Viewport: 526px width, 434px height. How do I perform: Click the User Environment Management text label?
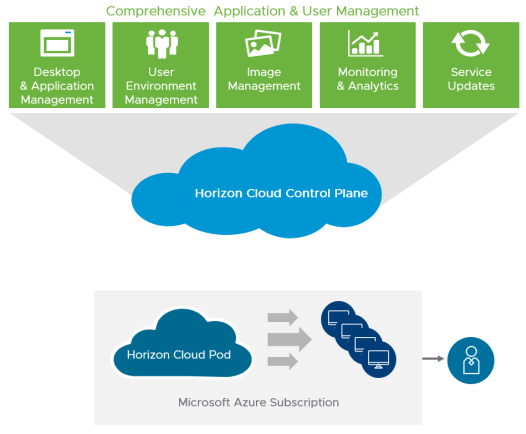pyautogui.click(x=161, y=86)
